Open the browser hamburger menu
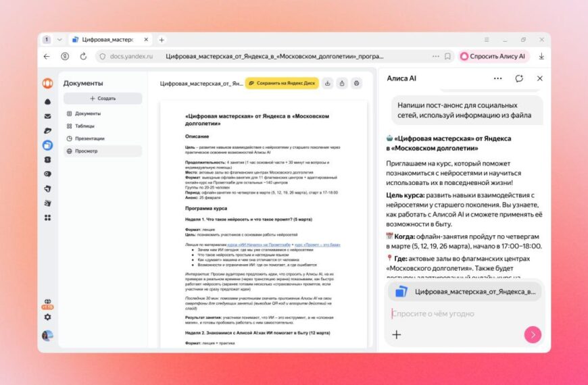The image size is (588, 385). click(x=487, y=40)
